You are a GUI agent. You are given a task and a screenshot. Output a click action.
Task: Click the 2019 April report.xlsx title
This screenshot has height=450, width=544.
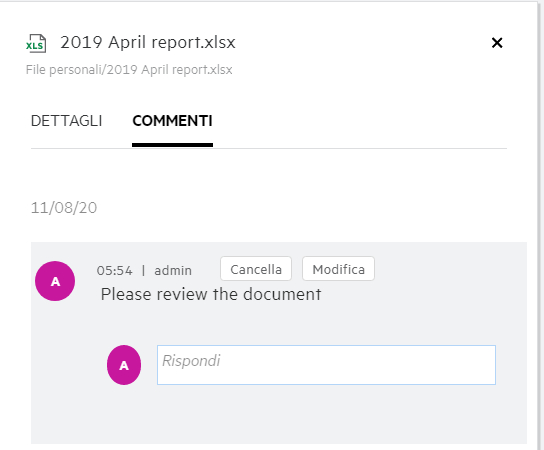[x=148, y=42]
